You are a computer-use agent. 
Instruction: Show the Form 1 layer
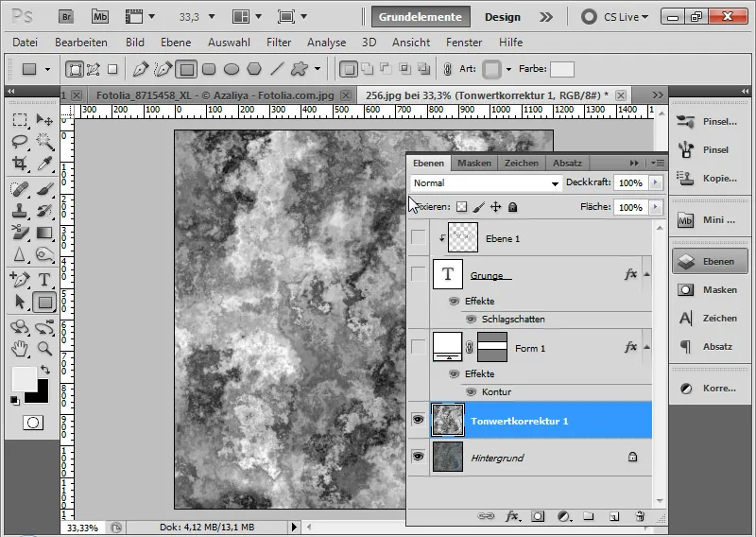(x=418, y=346)
